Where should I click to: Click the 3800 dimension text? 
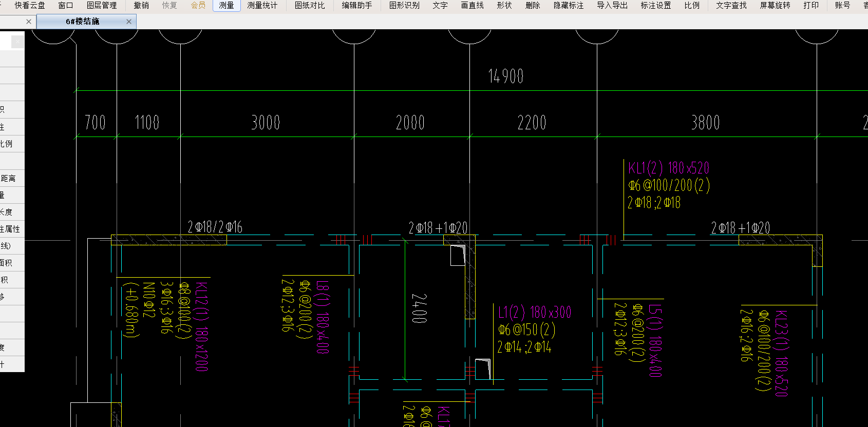coord(705,122)
